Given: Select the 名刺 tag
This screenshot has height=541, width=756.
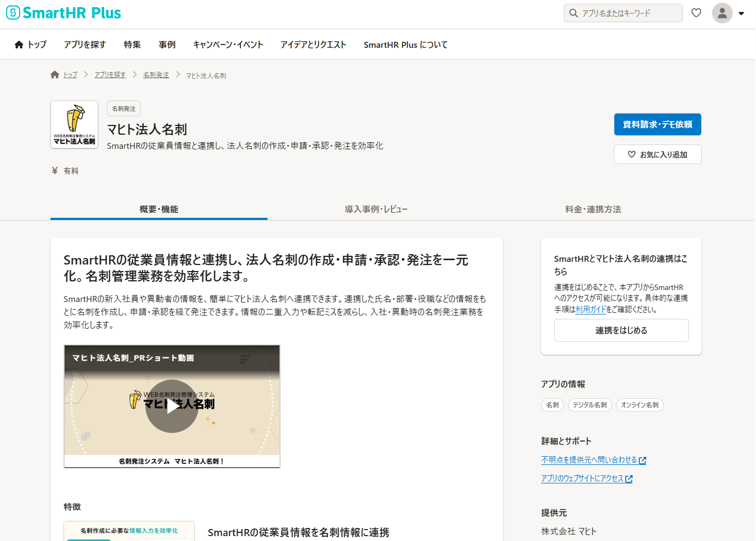Looking at the screenshot, I should click(552, 405).
